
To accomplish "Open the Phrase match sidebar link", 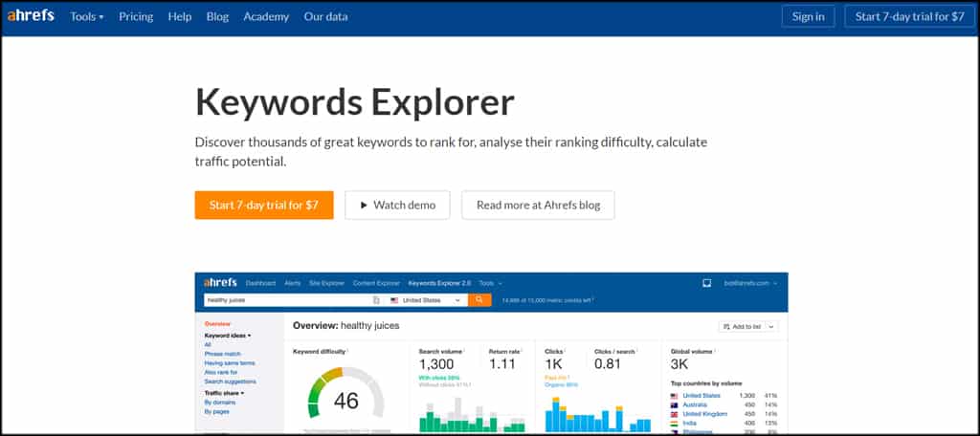I will point(222,354).
